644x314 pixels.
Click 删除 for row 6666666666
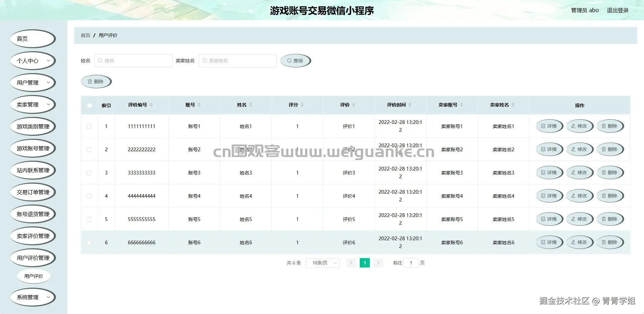pyautogui.click(x=610, y=242)
